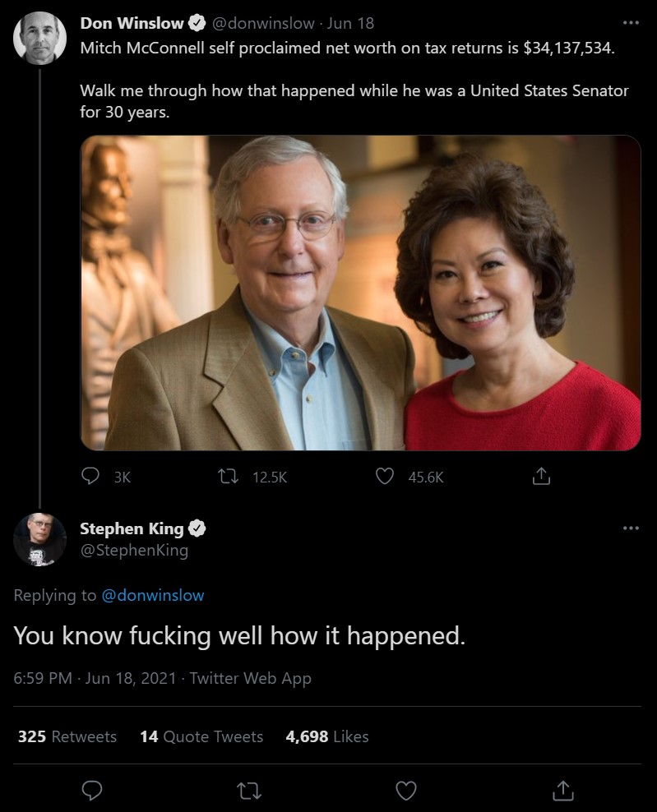The height and width of the screenshot is (812, 657).
Task: Open Don Winslow's profile picture
Action: tap(40, 38)
